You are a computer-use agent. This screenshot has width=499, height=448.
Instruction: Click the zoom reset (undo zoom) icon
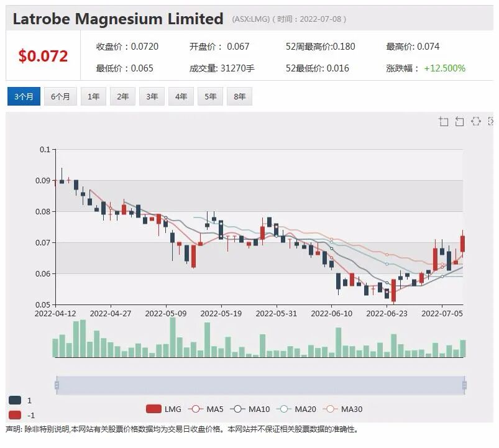(x=459, y=122)
